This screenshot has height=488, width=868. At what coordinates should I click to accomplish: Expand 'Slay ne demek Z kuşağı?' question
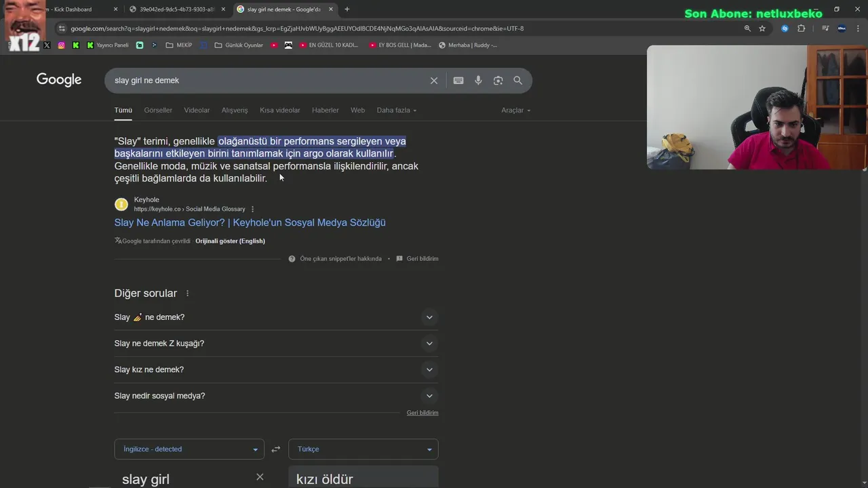pyautogui.click(x=276, y=344)
